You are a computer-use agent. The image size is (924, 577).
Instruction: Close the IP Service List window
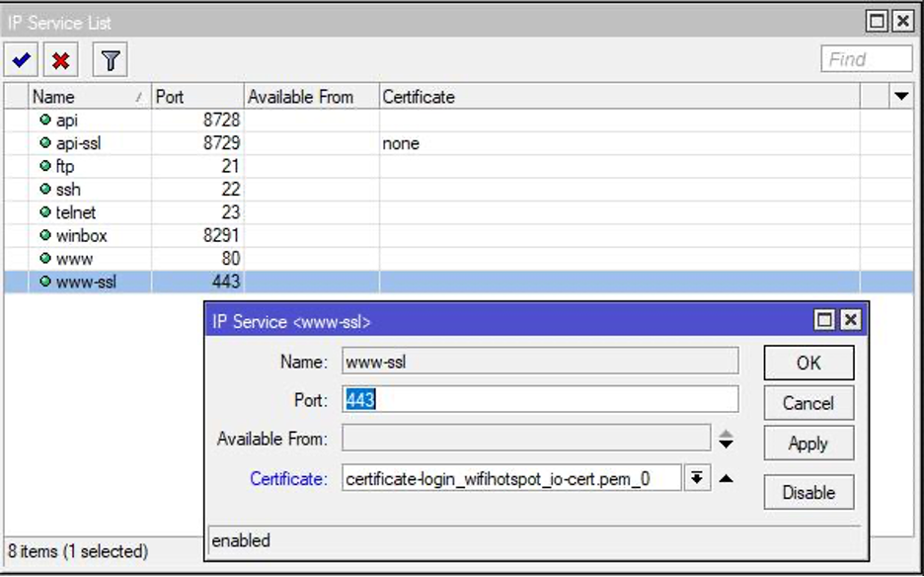(x=903, y=22)
